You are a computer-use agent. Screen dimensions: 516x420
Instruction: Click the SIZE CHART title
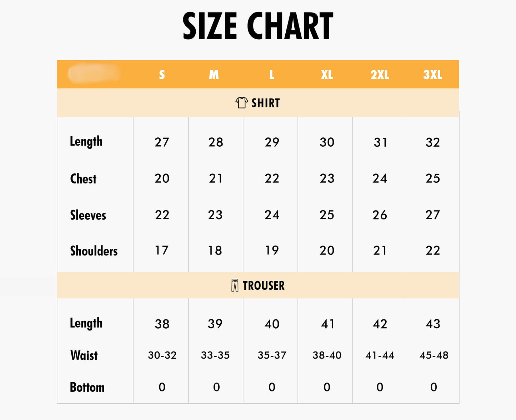(x=258, y=26)
